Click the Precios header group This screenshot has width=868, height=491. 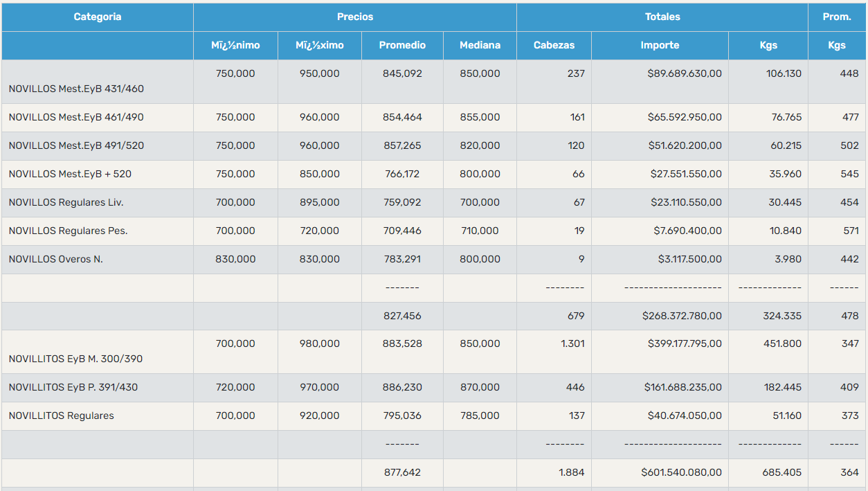coord(354,17)
